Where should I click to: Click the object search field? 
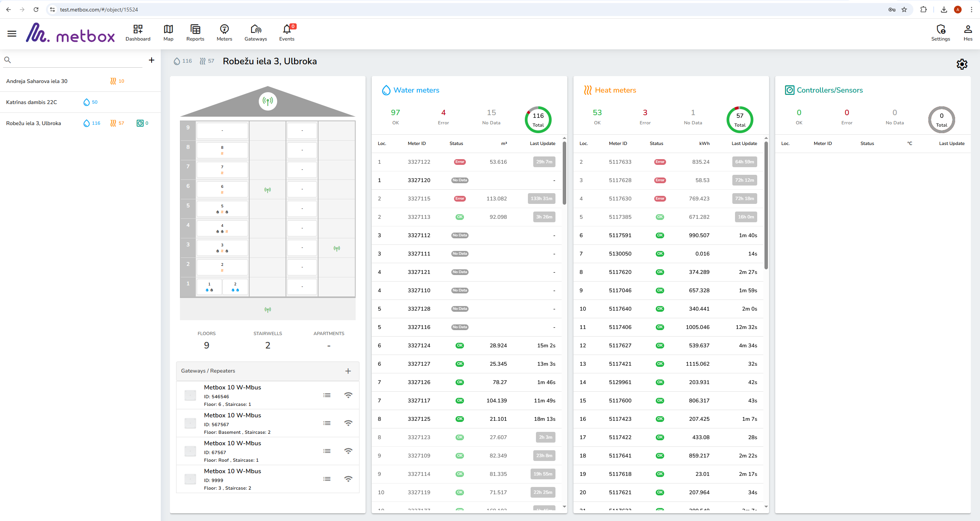pyautogui.click(x=77, y=60)
